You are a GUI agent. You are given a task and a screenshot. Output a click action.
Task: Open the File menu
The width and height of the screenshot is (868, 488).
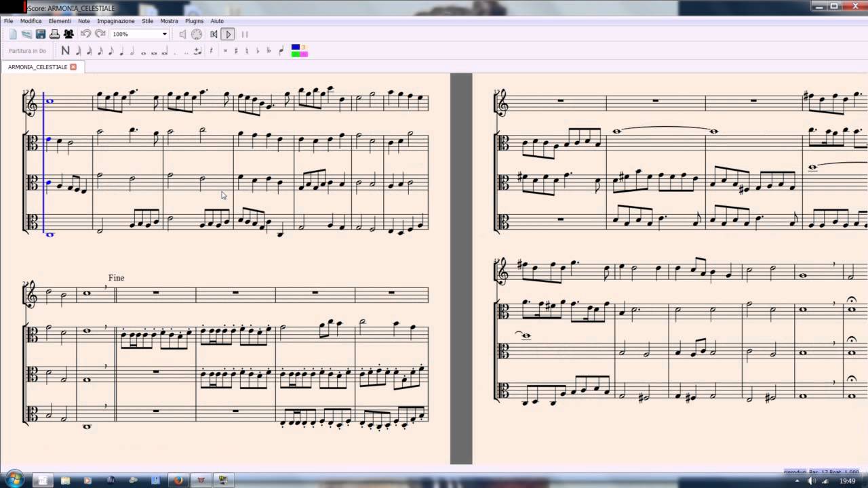click(x=9, y=21)
